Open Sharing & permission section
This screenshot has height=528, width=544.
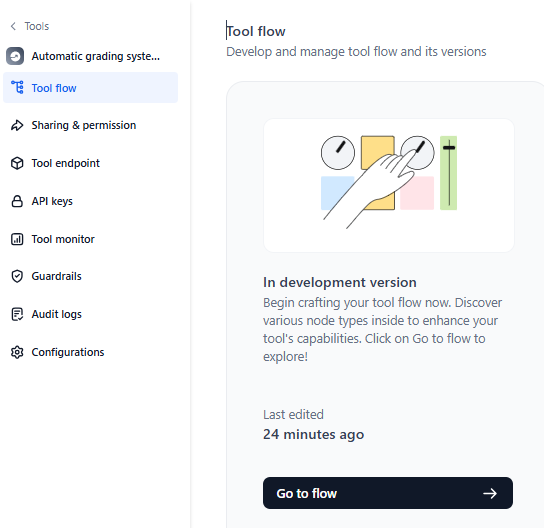pos(84,125)
